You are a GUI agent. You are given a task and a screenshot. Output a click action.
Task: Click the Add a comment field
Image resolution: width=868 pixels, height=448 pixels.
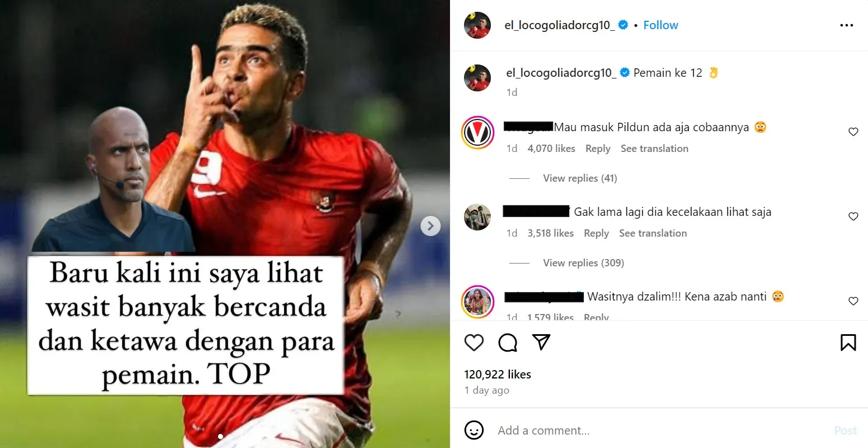661,431
